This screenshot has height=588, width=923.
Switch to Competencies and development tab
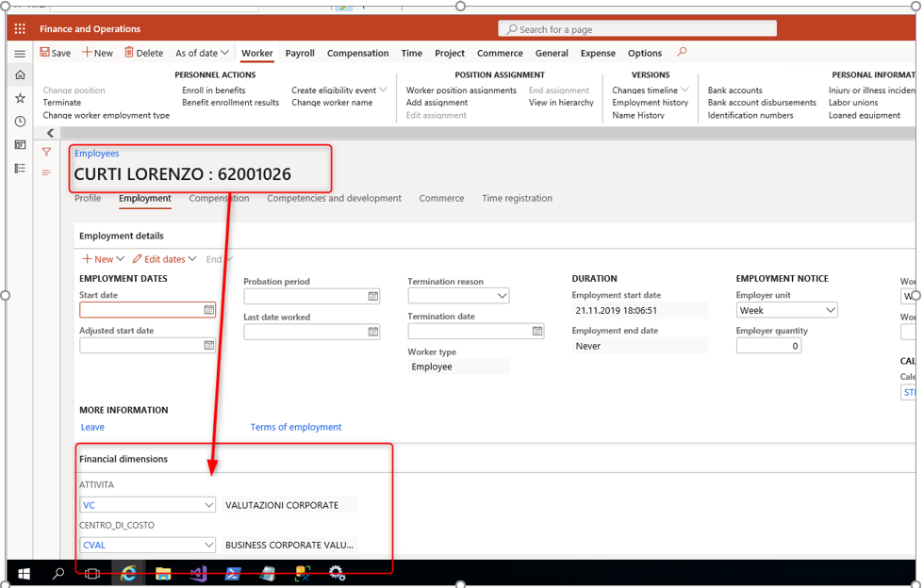(x=335, y=198)
